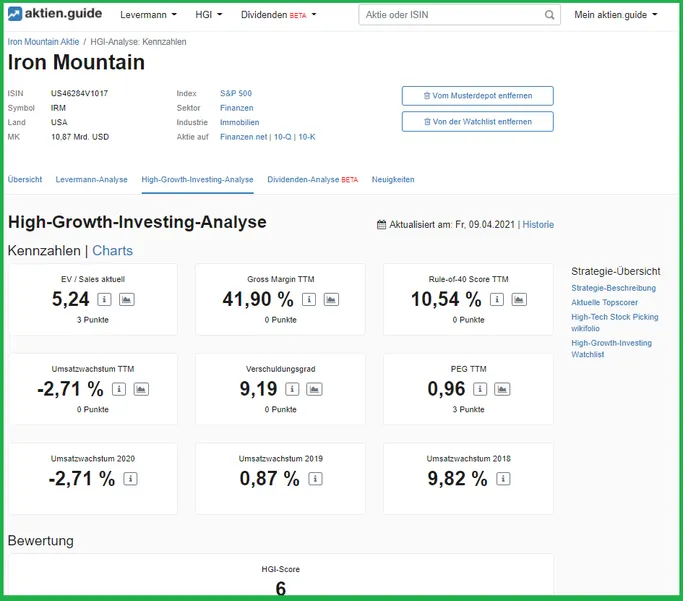Open chart icon for Gross Margin TTM

(331, 300)
